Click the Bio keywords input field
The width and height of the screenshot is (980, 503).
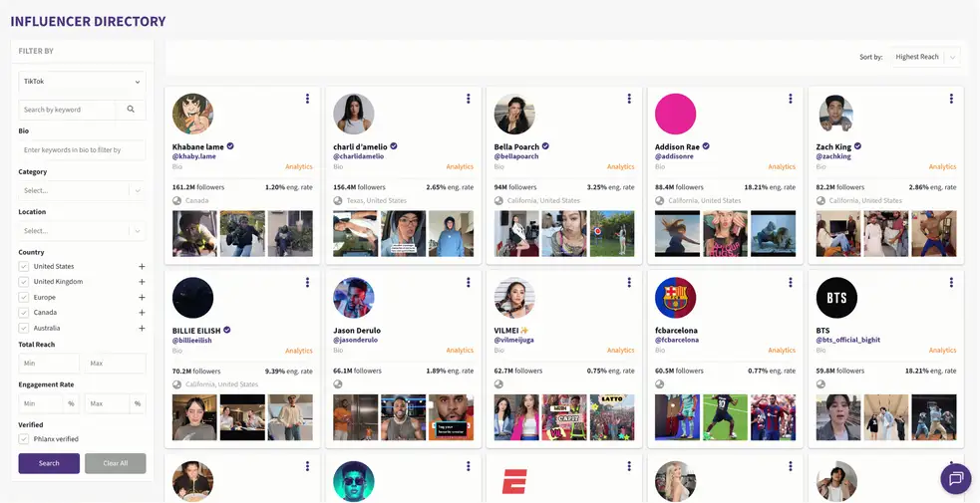click(82, 150)
